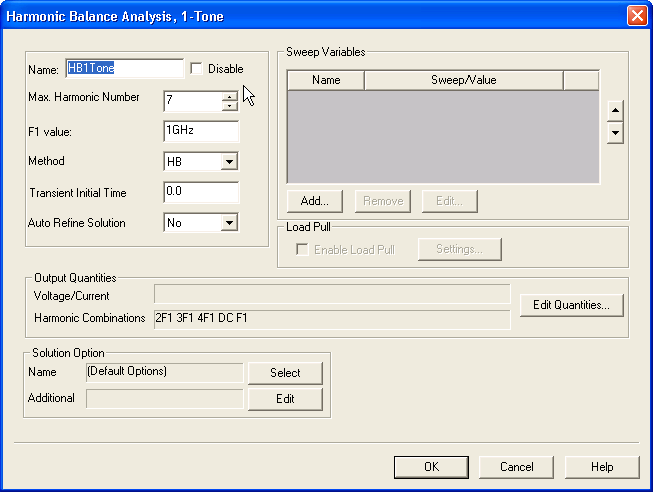
Task: Click the Name field containing HB1Tone
Action: pyautogui.click(x=124, y=69)
